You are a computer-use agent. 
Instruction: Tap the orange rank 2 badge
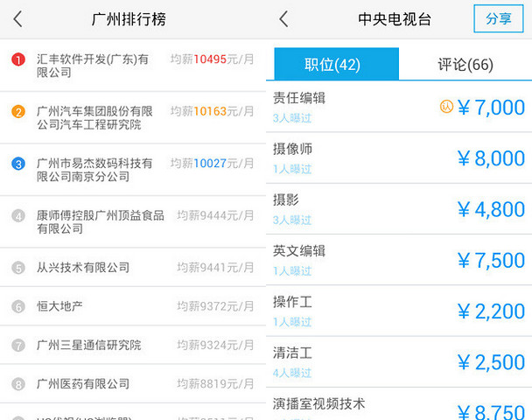pos(18,112)
